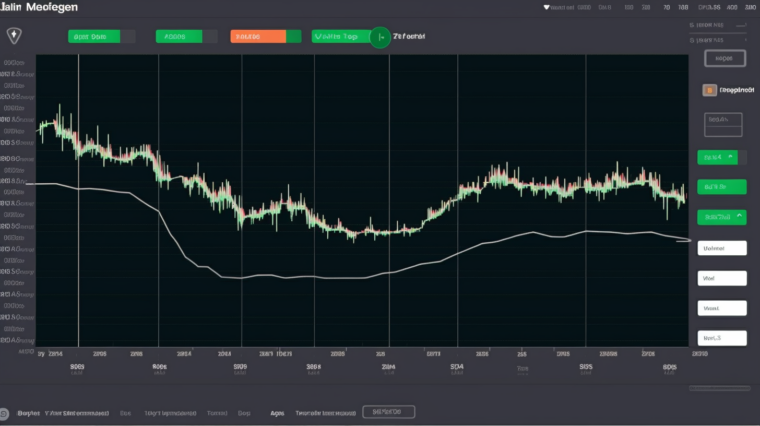
Task: Click the arrow icon on the first green right-panel button
Action: point(731,157)
